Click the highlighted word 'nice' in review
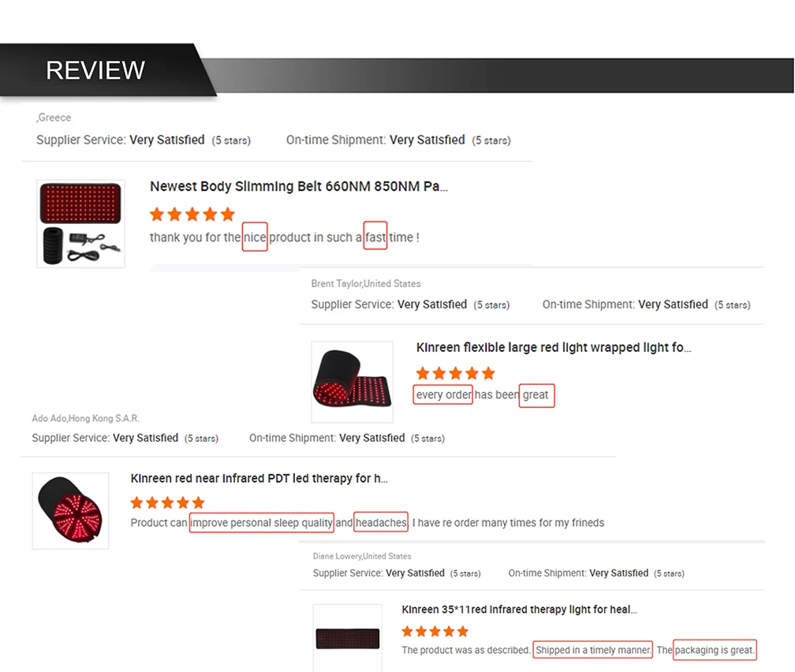Image resolution: width=795 pixels, height=672 pixels. 255,237
